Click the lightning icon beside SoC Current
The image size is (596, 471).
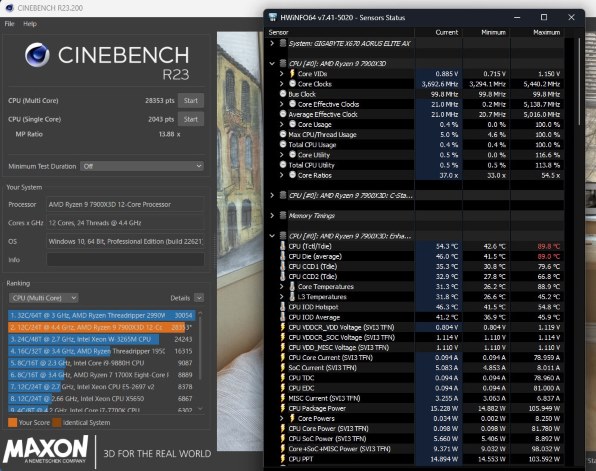[x=283, y=368]
